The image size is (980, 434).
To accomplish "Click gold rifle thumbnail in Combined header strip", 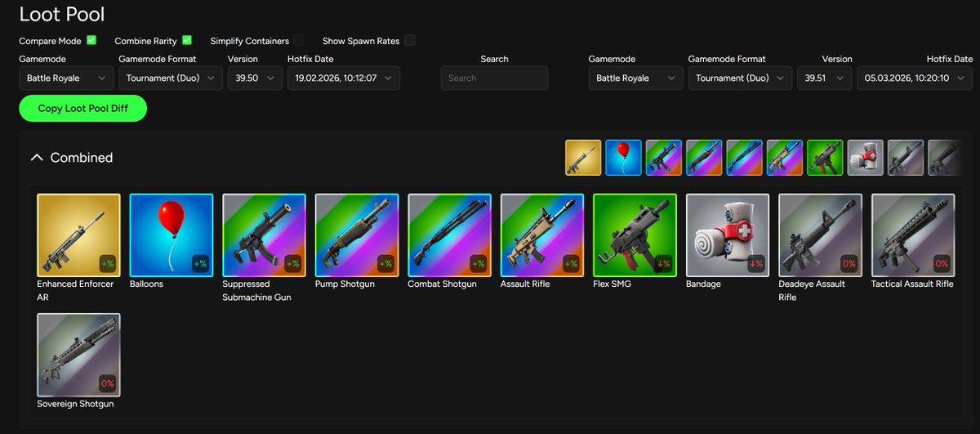I will coord(583,157).
